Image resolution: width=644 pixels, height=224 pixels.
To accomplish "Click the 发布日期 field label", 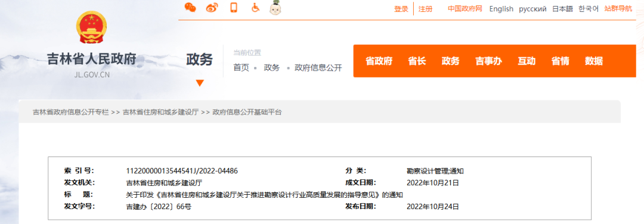I will (x=361, y=207).
